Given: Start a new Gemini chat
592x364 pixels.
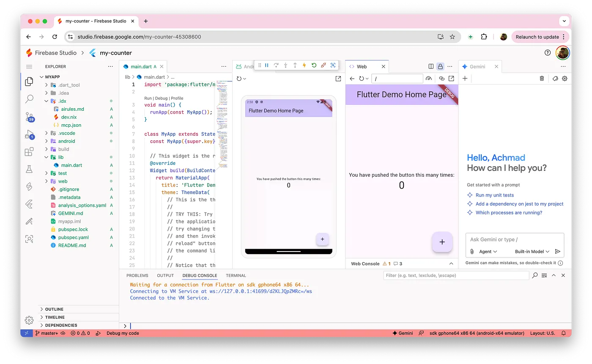Looking at the screenshot, I should coord(465,78).
